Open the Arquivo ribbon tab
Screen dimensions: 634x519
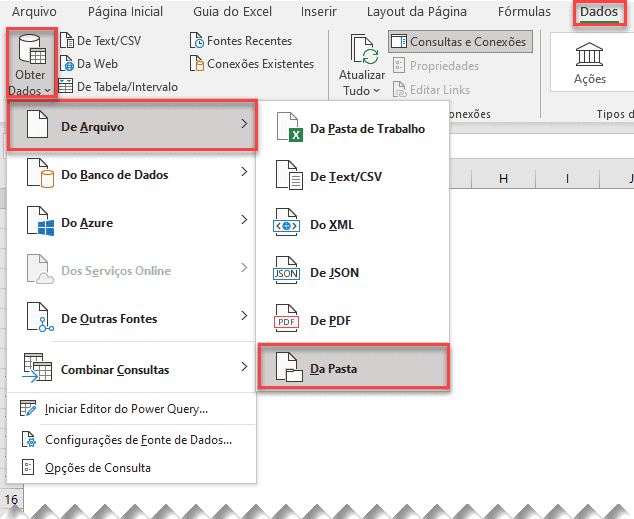tap(34, 12)
